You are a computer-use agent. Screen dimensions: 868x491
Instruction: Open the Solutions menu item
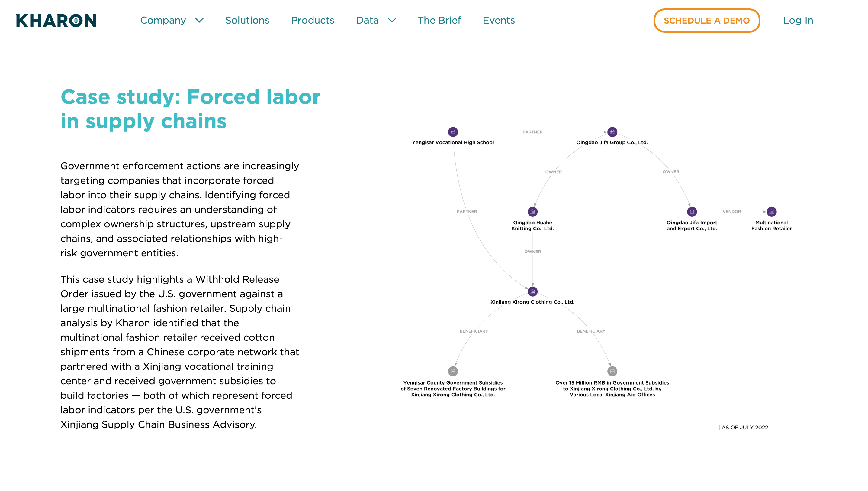coord(247,21)
